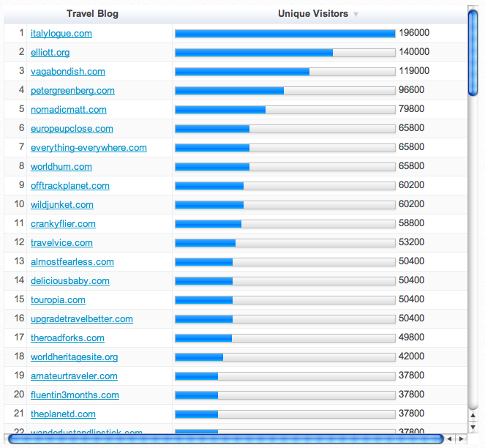The height and width of the screenshot is (448, 485).
Task: Visit deliciousbaby.com link
Action: click(70, 281)
